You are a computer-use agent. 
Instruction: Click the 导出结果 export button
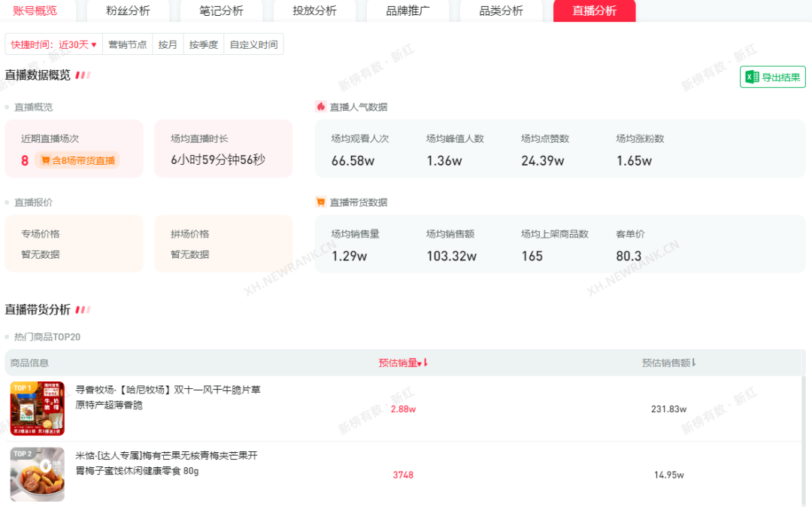772,77
